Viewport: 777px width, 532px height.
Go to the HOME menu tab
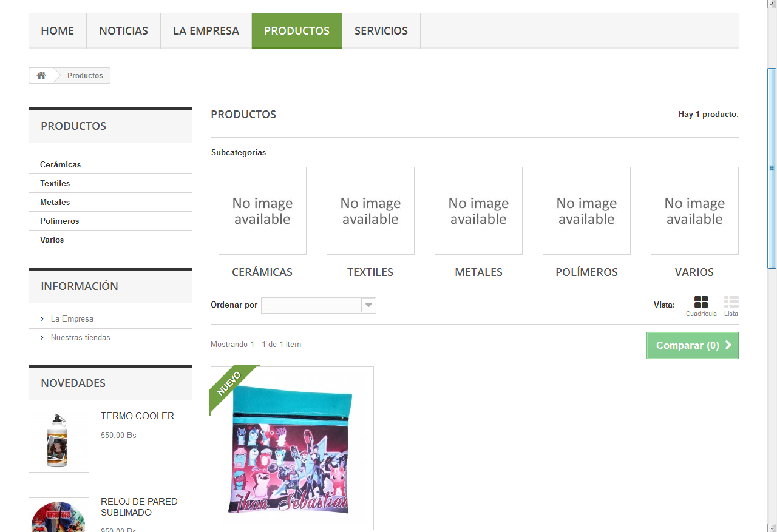(x=58, y=31)
